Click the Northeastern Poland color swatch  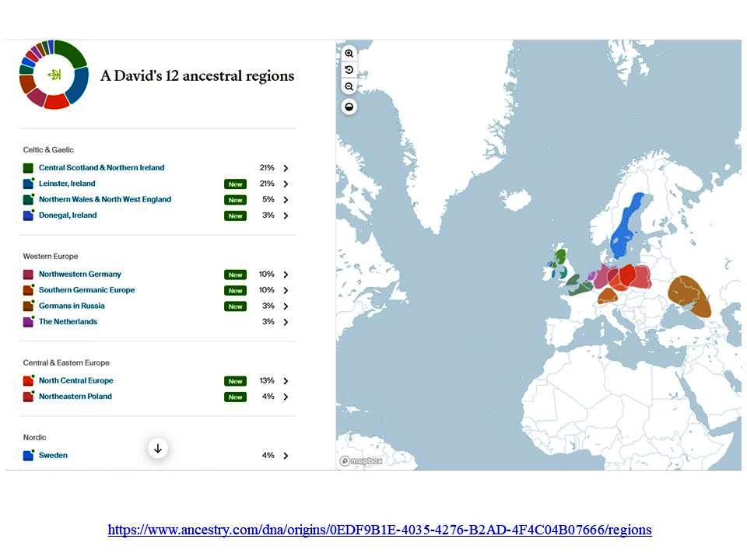click(x=28, y=397)
